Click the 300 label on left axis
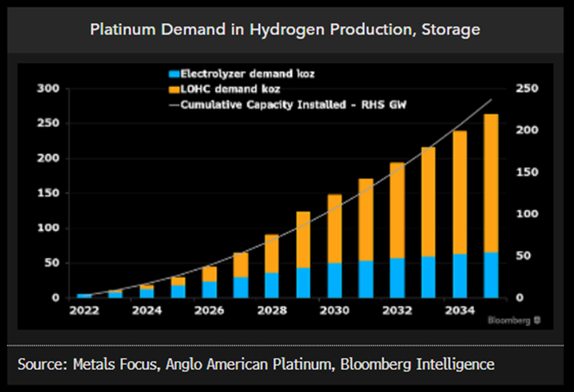The height and width of the screenshot is (392, 574). pyautogui.click(x=48, y=89)
